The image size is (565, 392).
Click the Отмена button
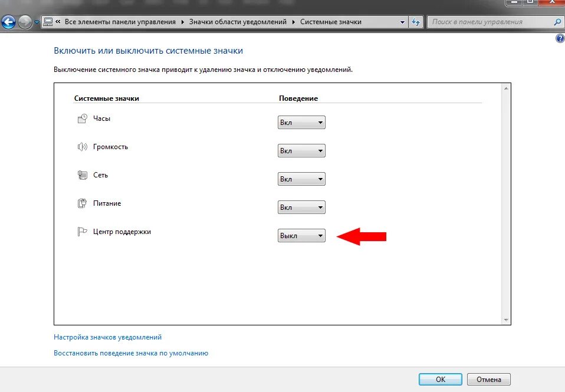pyautogui.click(x=488, y=380)
